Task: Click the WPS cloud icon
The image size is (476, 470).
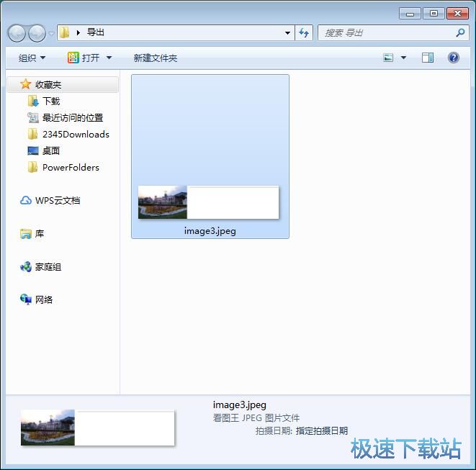Action: pos(25,200)
